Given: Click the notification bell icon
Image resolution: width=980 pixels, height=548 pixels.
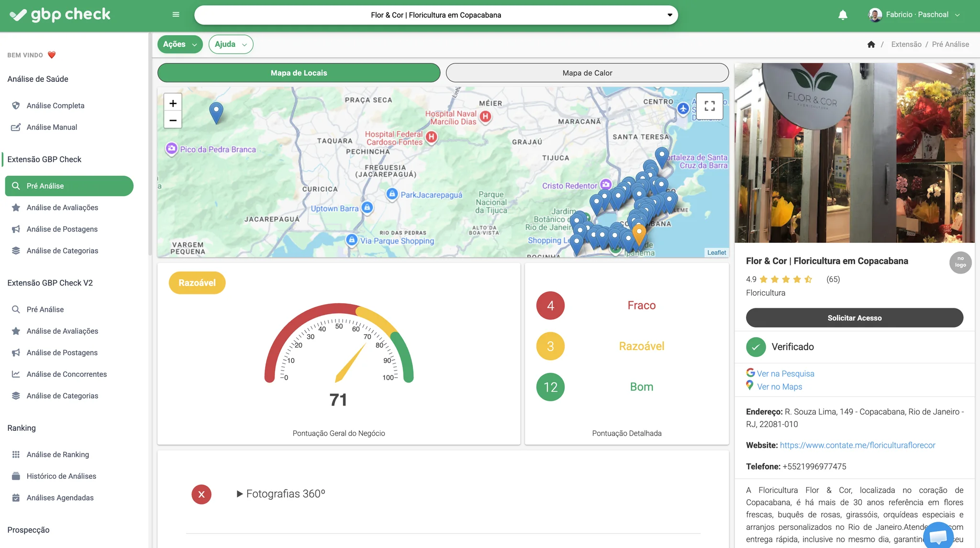Looking at the screenshot, I should point(843,15).
